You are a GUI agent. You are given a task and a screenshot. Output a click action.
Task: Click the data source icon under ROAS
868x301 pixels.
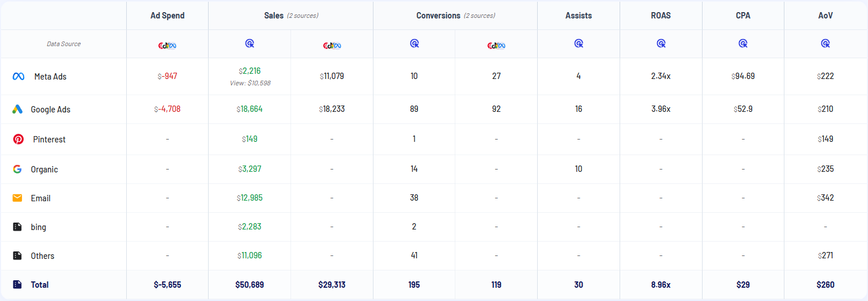point(661,43)
